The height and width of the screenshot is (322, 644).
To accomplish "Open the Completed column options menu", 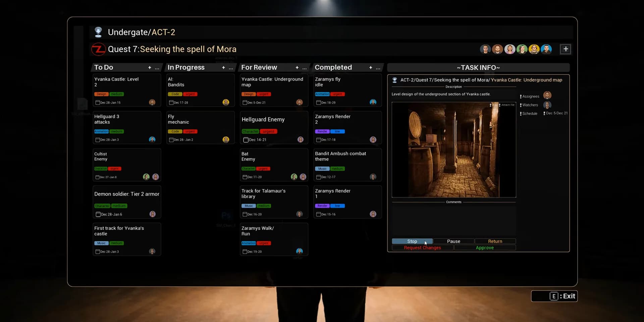I will click(378, 68).
